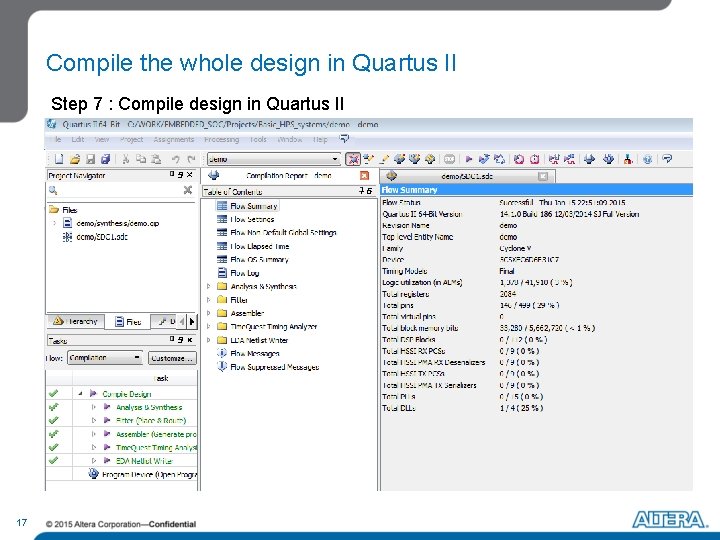Screen dimensions: 720x540
Task: Click the search magnifier in Project Navigator
Action: click(53, 190)
